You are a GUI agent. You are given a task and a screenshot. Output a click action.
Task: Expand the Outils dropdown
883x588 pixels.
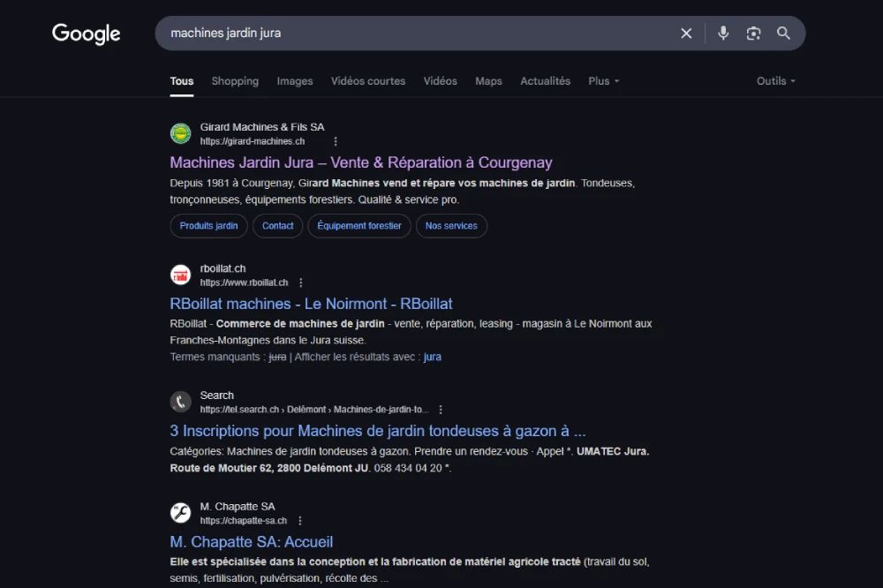776,81
